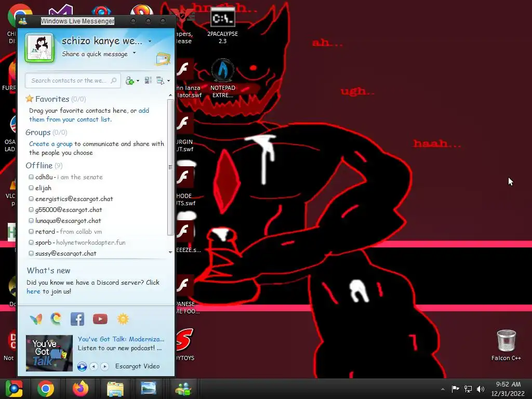The width and height of the screenshot is (532, 399).
Task: Click the Escargot snail icon in bottom bar
Action: coord(56,318)
